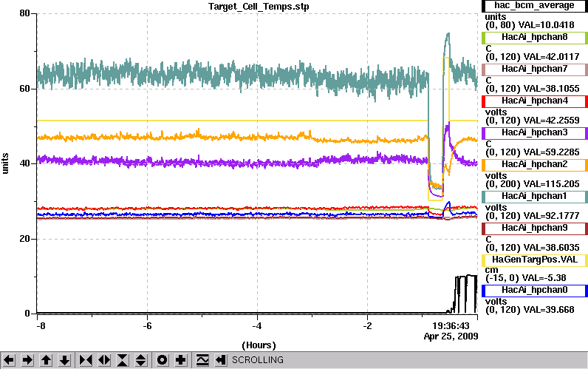Select the HacAi_hpchan0 legend entry

coord(534,290)
